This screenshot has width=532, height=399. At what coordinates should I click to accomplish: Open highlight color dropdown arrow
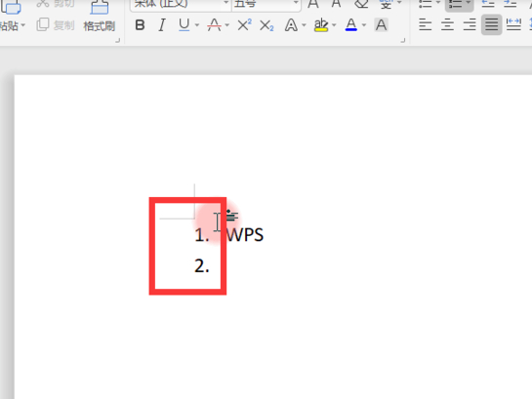coord(334,25)
